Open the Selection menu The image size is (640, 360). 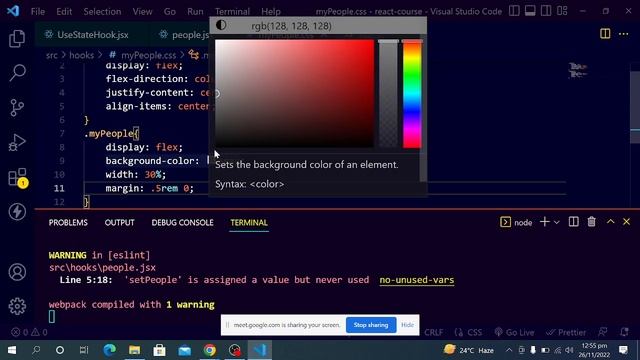pyautogui.click(x=102, y=11)
